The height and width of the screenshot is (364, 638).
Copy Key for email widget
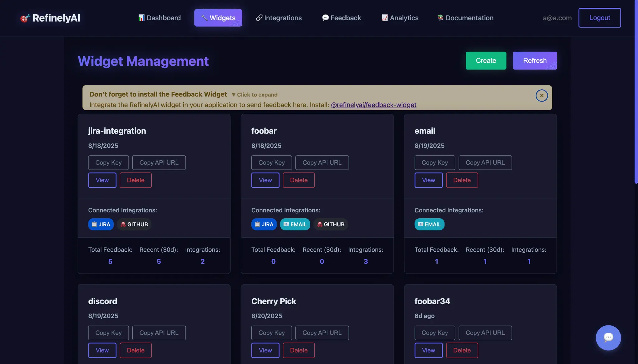point(435,163)
